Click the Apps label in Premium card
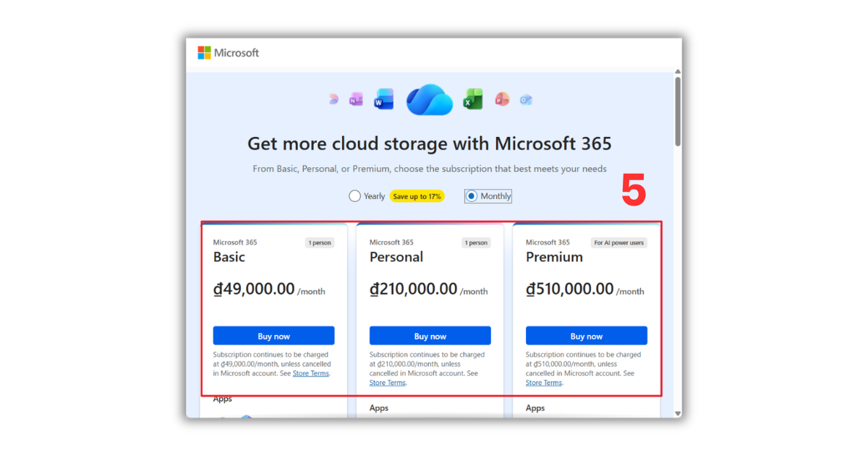Screen dimensions: 868x456 535,408
